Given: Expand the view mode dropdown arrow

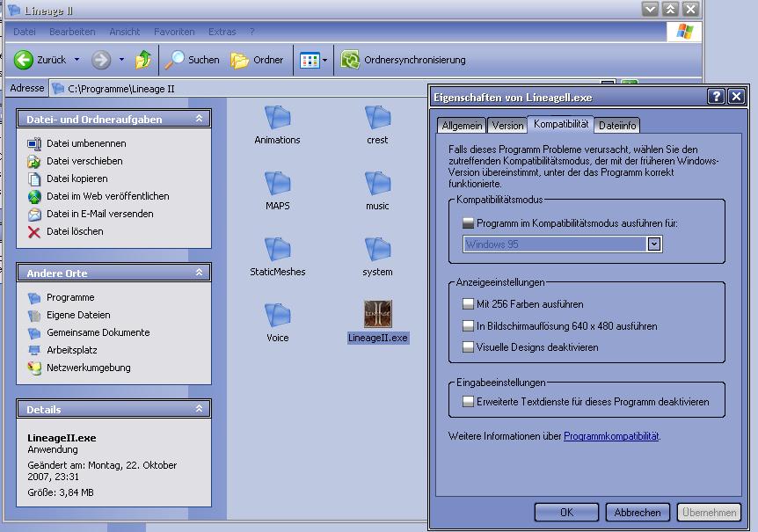Looking at the screenshot, I should click(x=324, y=60).
